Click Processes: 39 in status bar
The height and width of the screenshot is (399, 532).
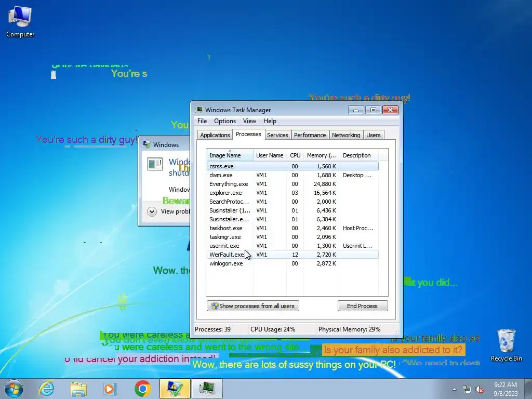(x=212, y=329)
